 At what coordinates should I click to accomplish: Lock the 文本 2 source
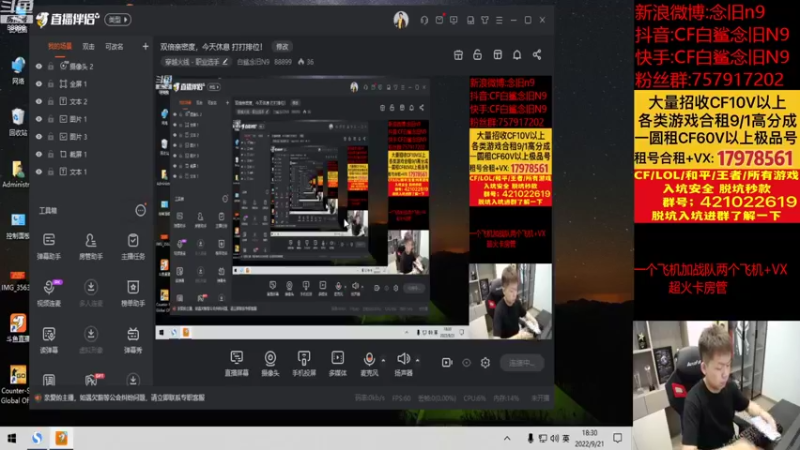point(51,102)
